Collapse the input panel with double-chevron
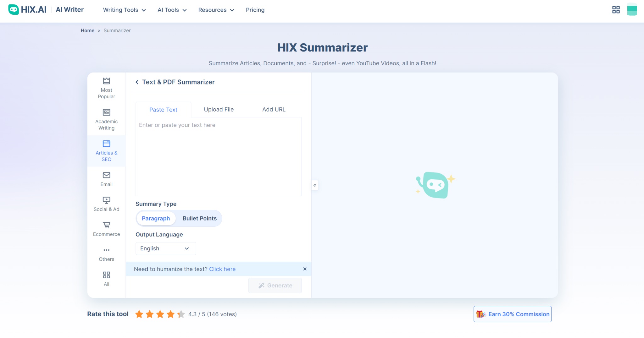 (315, 185)
